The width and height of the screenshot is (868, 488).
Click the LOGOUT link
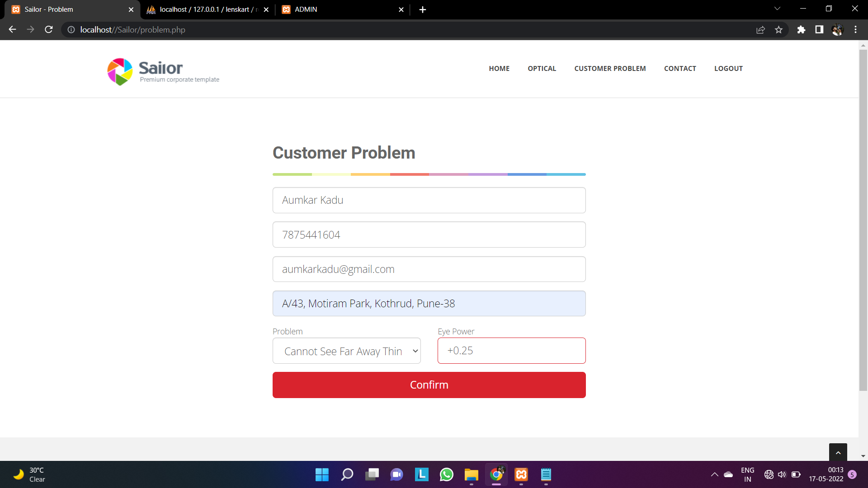click(728, 69)
